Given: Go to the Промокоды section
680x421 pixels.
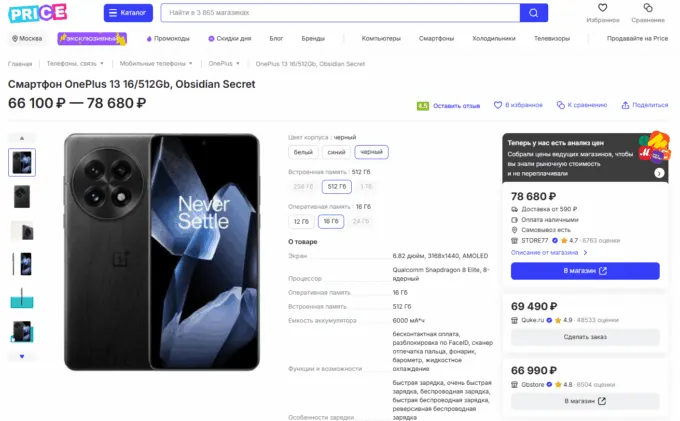Looking at the screenshot, I should point(169,38).
